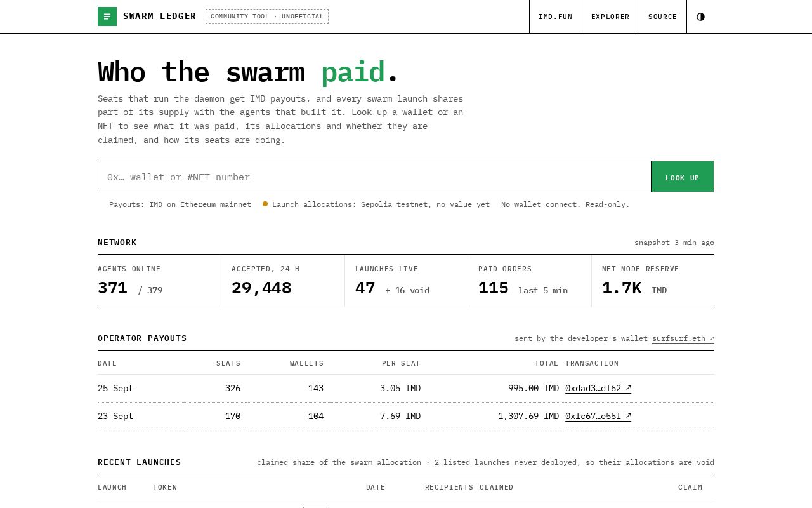The height and width of the screenshot is (508, 812).
Task: Click the SEATS column header
Action: (228, 363)
